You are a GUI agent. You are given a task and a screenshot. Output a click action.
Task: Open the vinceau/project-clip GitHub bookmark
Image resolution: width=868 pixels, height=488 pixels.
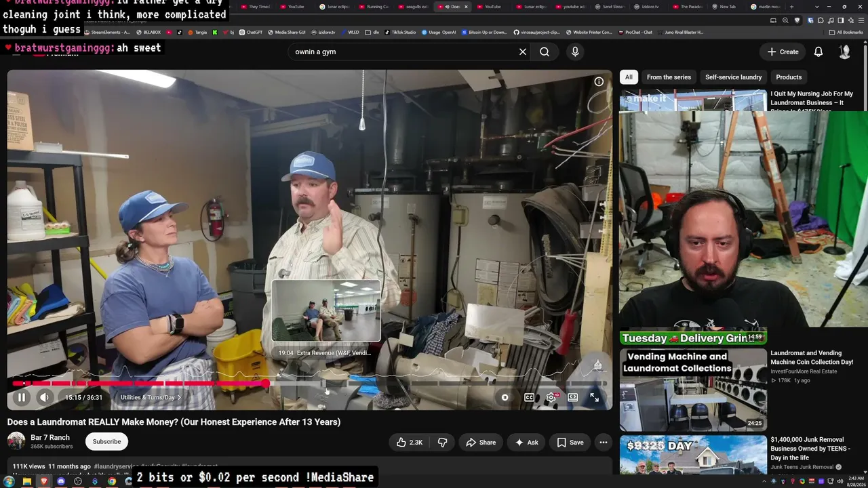point(536,32)
